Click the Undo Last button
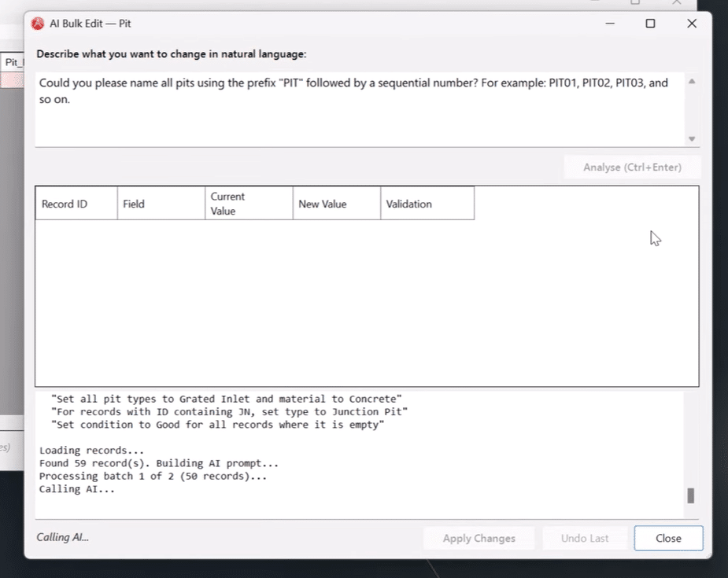 tap(585, 538)
